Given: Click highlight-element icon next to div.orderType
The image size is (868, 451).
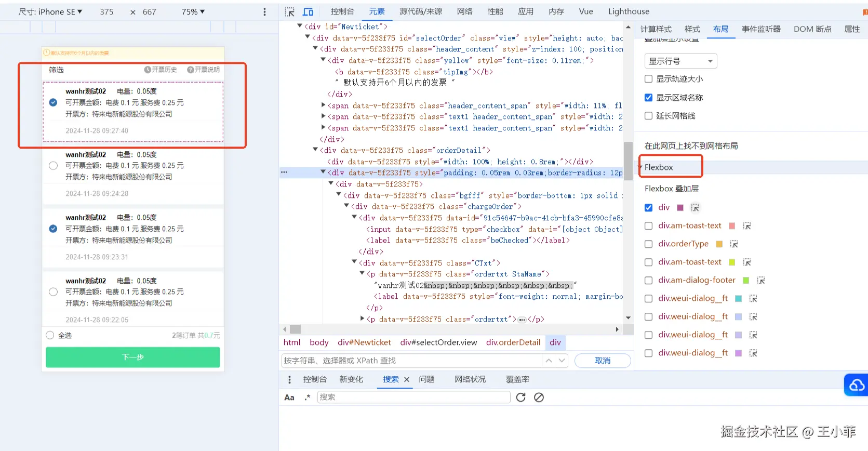Looking at the screenshot, I should (734, 244).
